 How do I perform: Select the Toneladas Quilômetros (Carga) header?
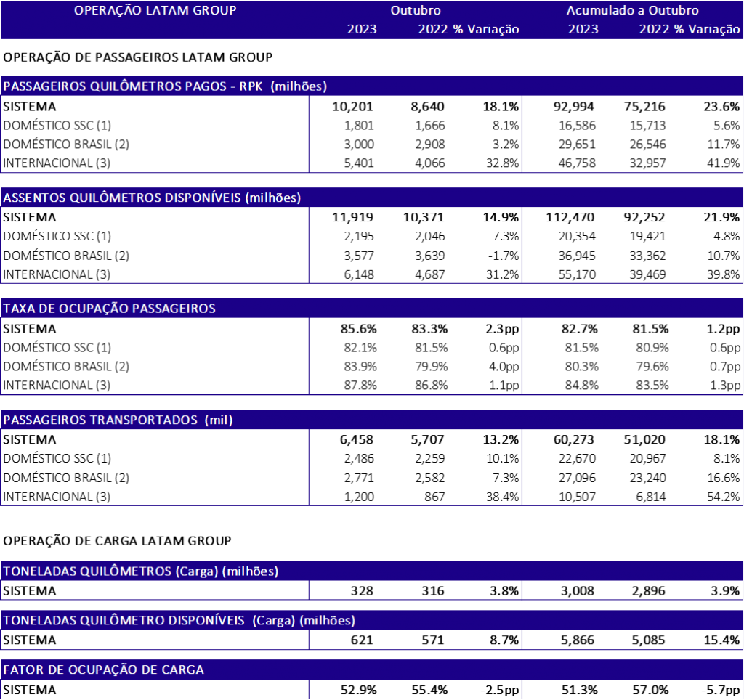141,571
